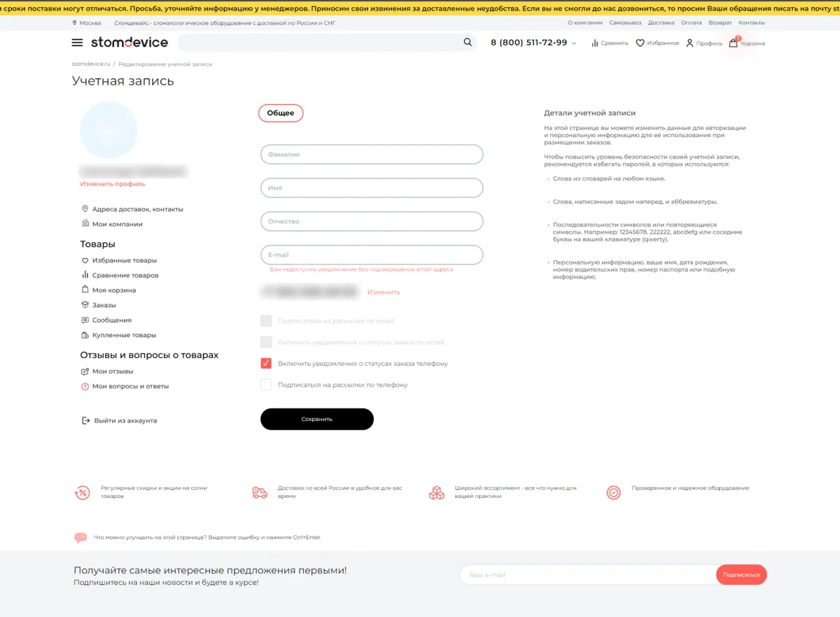
Task: Click the Адреса доставок pin icon
Action: point(85,209)
